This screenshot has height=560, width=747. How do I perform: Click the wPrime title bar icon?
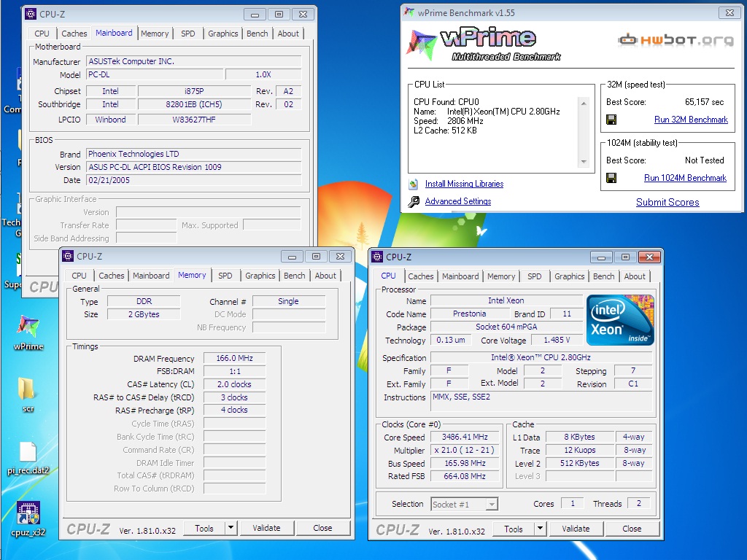(x=409, y=12)
